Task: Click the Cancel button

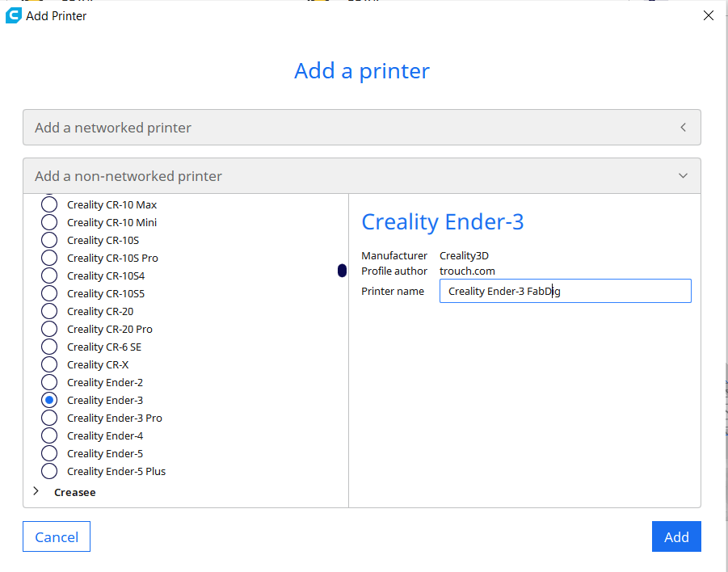Action: pos(57,536)
